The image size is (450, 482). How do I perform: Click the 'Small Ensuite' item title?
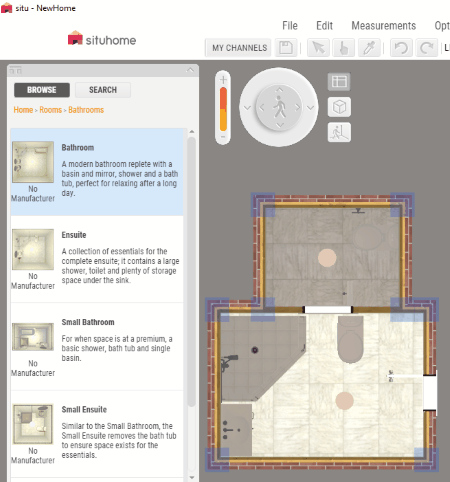point(84,410)
